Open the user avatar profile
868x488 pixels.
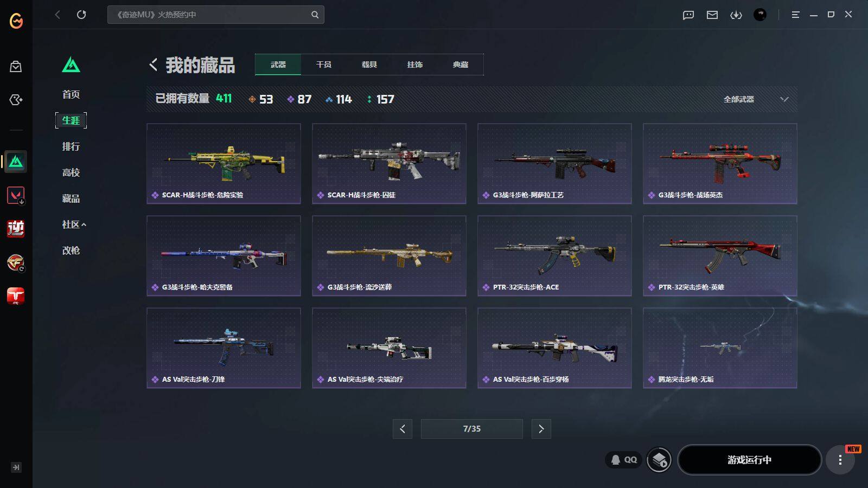pyautogui.click(x=760, y=15)
